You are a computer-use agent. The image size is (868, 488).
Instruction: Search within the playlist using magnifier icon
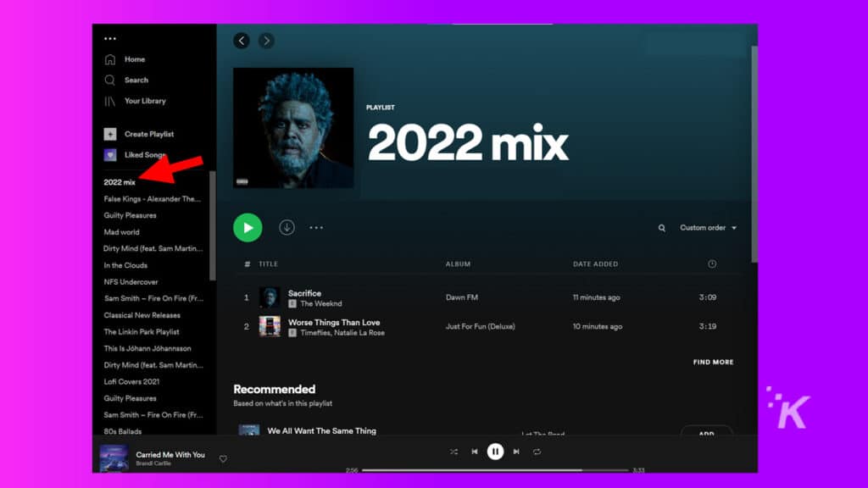(x=661, y=228)
